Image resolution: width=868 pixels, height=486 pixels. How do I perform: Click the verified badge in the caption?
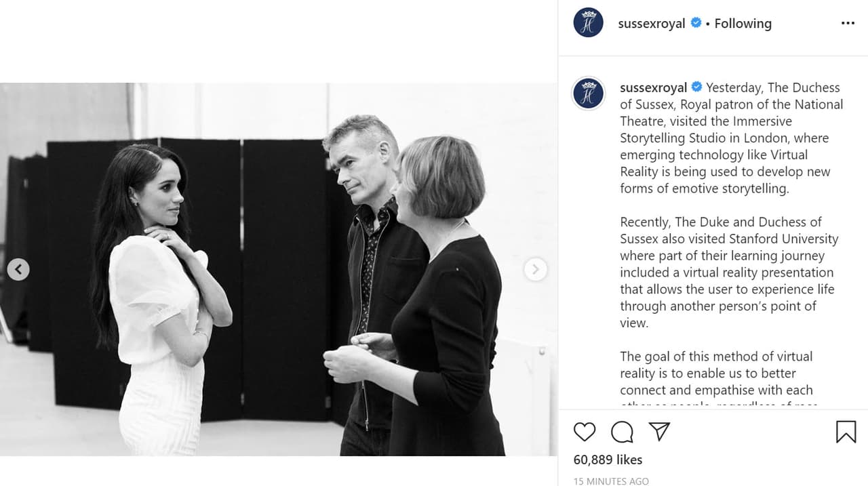696,87
